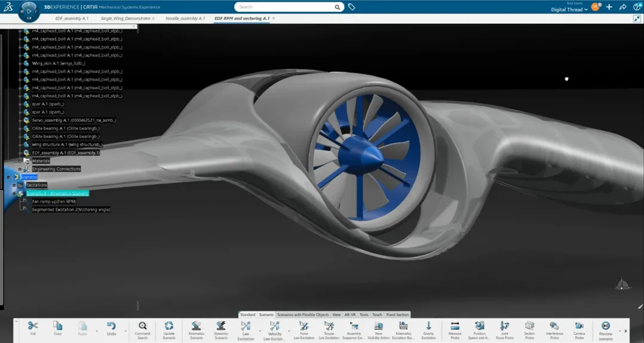Open the Nacelle_assembly A.1 document tab
Viewport: 644px width, 343px height.
pos(185,19)
